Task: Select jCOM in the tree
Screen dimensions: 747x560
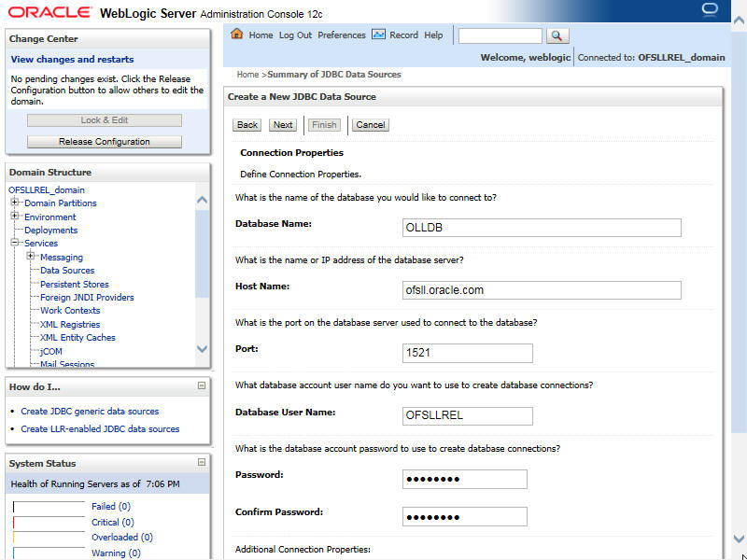Action: point(51,352)
